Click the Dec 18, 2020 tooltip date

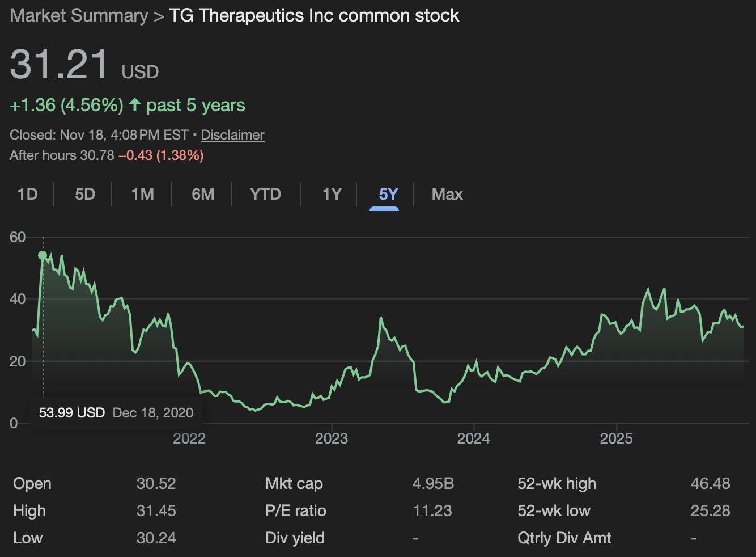153,413
